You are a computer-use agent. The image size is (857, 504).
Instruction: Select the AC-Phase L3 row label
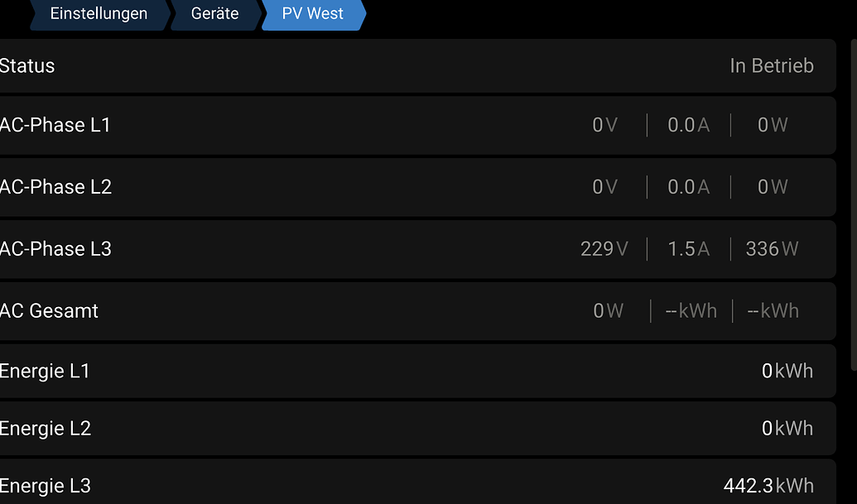[x=55, y=249]
